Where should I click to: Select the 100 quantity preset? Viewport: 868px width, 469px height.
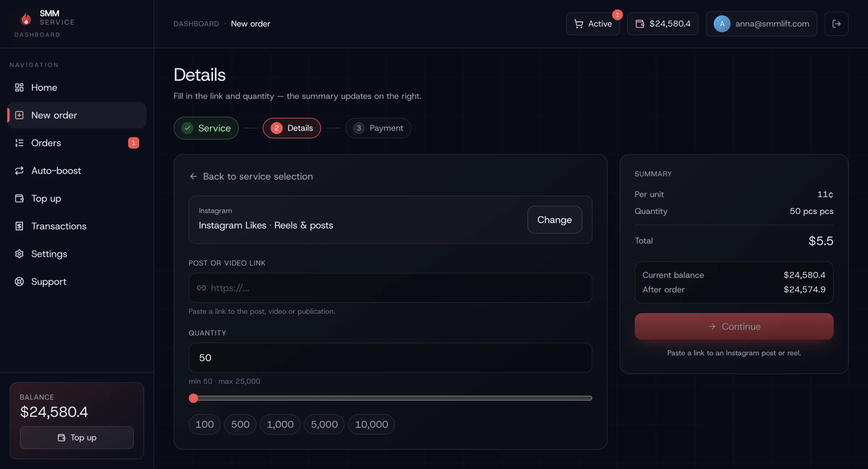pos(204,424)
